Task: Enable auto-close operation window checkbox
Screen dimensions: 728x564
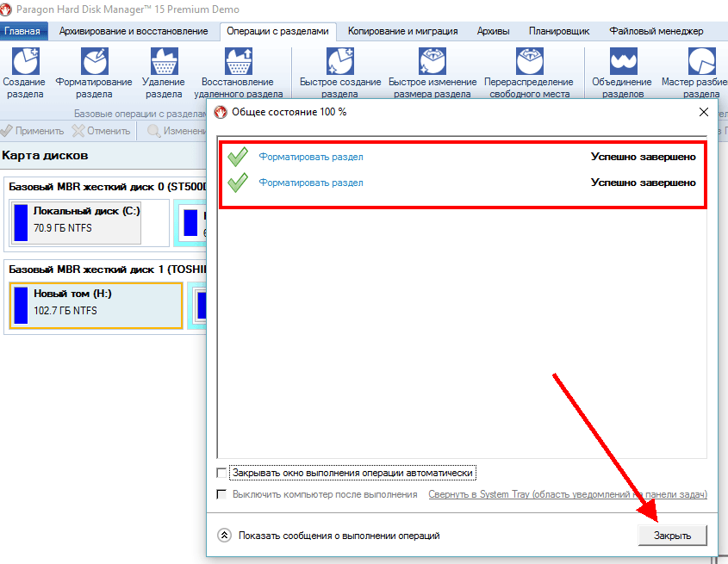Action: (x=222, y=474)
